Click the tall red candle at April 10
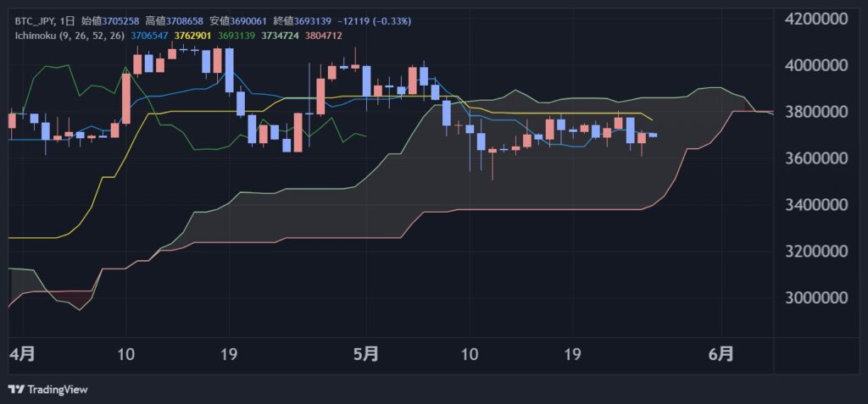Image resolution: width=868 pixels, height=404 pixels. point(126,98)
